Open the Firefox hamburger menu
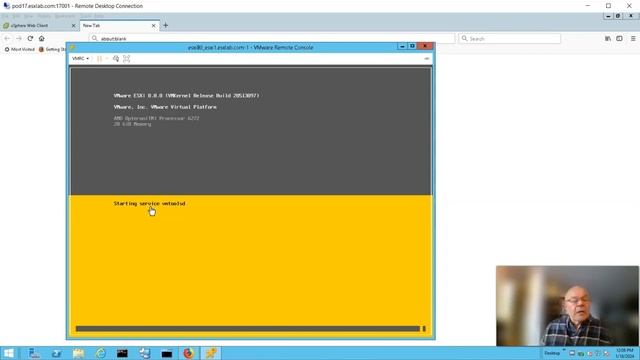Screen dimensions: 640x360 (633, 38)
